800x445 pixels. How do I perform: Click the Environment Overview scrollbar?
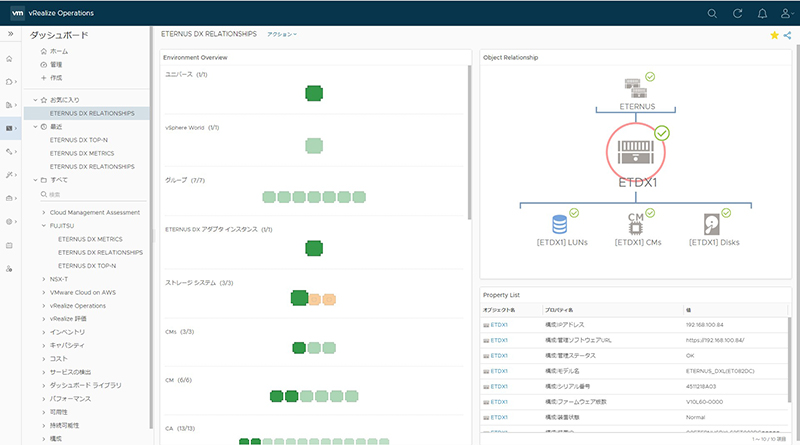(469, 143)
